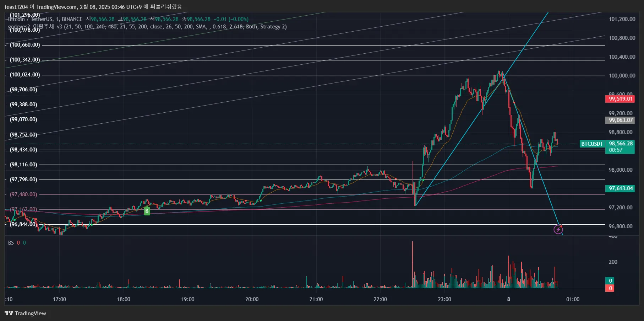Click 98,800.00 on the price axis
Screen dimensions: 644x321
pyautogui.click(x=620, y=132)
